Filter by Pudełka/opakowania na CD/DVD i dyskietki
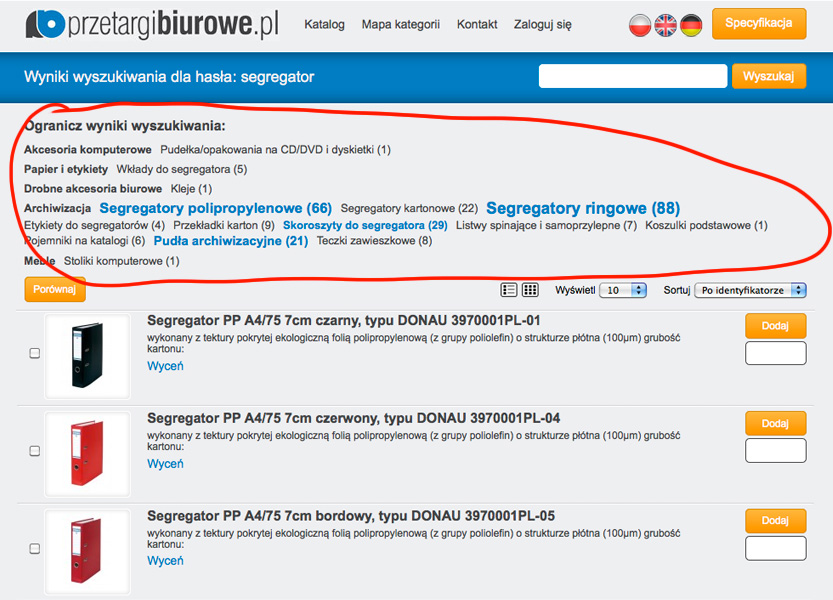The height and width of the screenshot is (600, 833). click(275, 149)
